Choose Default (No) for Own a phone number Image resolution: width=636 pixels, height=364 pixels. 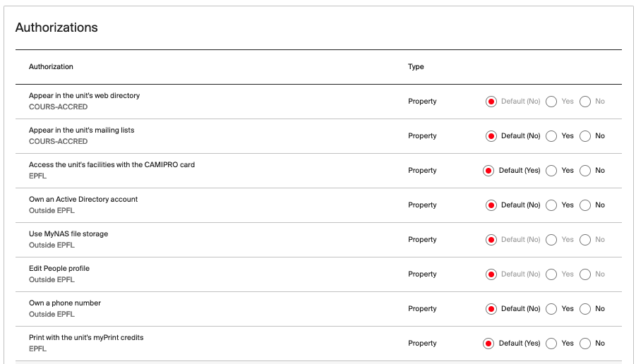[491, 309]
